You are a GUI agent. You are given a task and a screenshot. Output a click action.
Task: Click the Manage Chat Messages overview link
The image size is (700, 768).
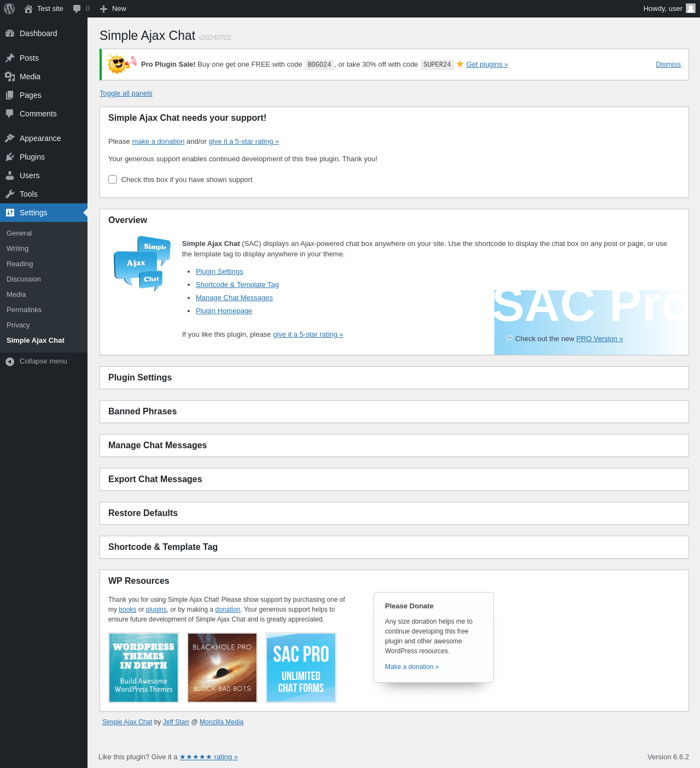[x=234, y=298]
